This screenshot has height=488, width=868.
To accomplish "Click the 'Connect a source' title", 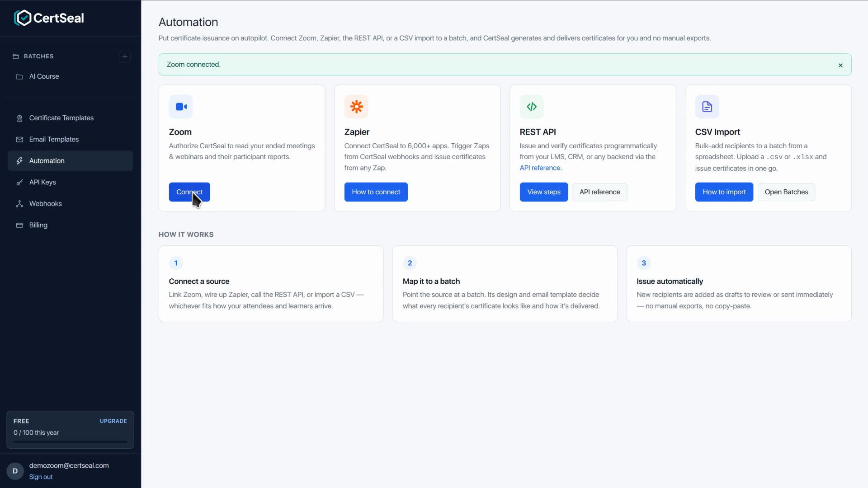I will pos(199,282).
